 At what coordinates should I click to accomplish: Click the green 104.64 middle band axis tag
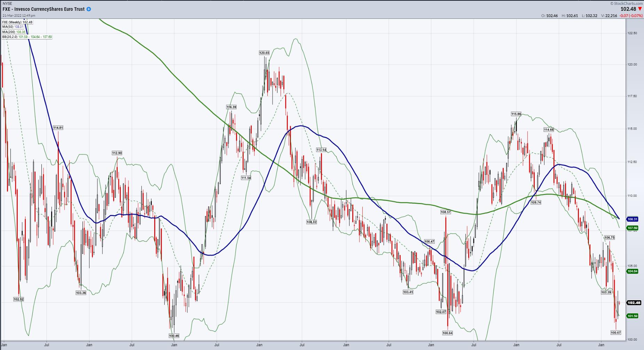coord(633,271)
